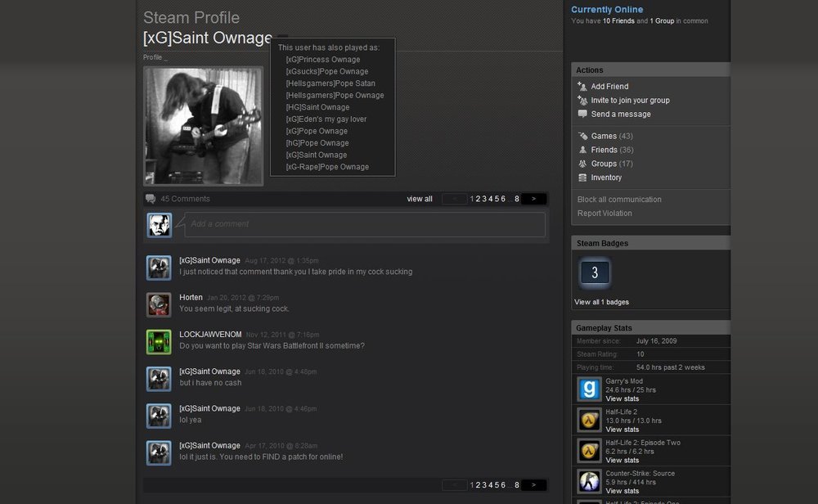Open page 8 in top pagination

517,199
